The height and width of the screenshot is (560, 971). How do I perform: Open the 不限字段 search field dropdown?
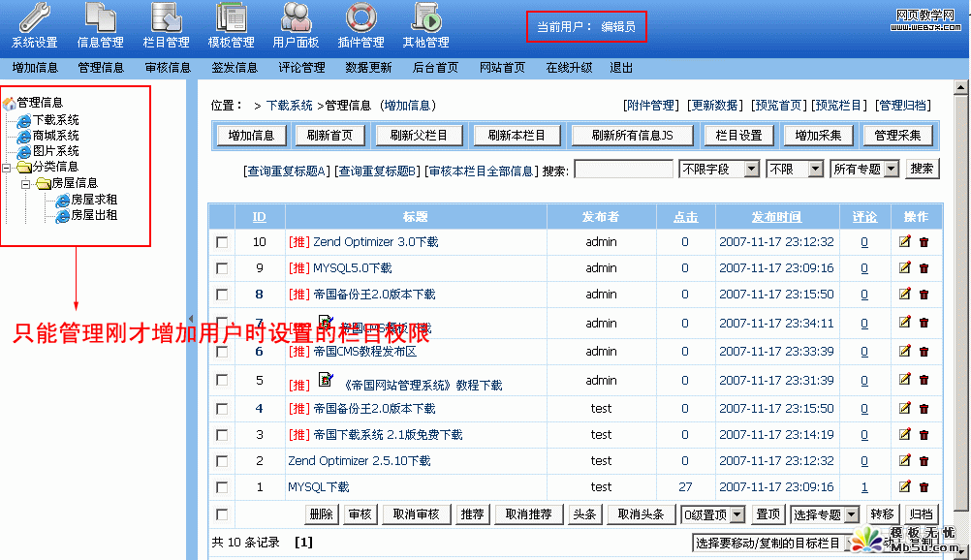pyautogui.click(x=719, y=169)
